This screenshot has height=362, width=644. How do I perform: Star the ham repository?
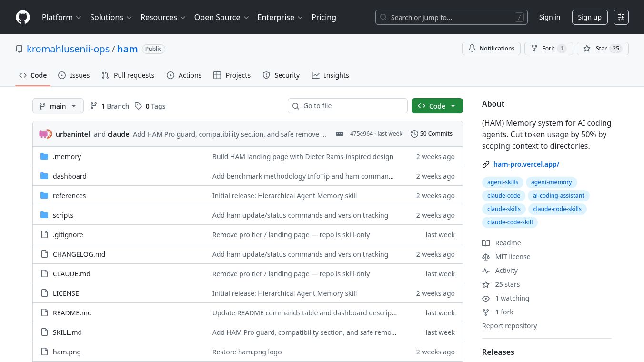tap(595, 49)
